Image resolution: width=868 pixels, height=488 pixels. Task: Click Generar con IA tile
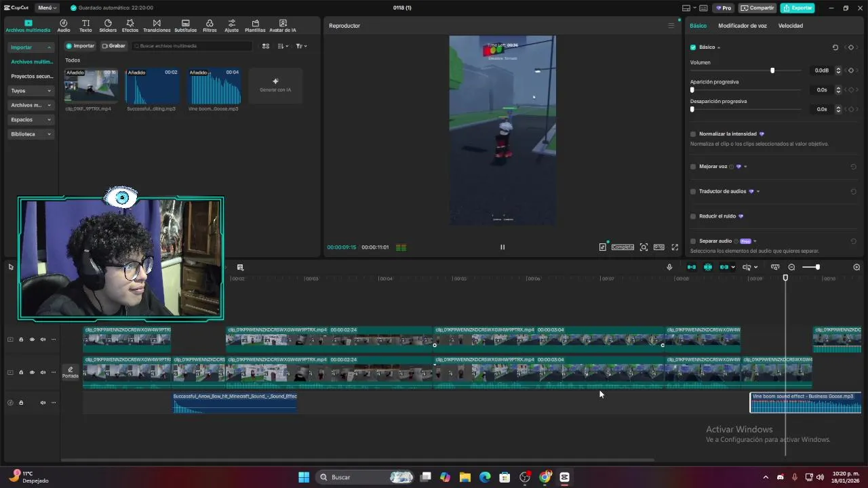[275, 85]
